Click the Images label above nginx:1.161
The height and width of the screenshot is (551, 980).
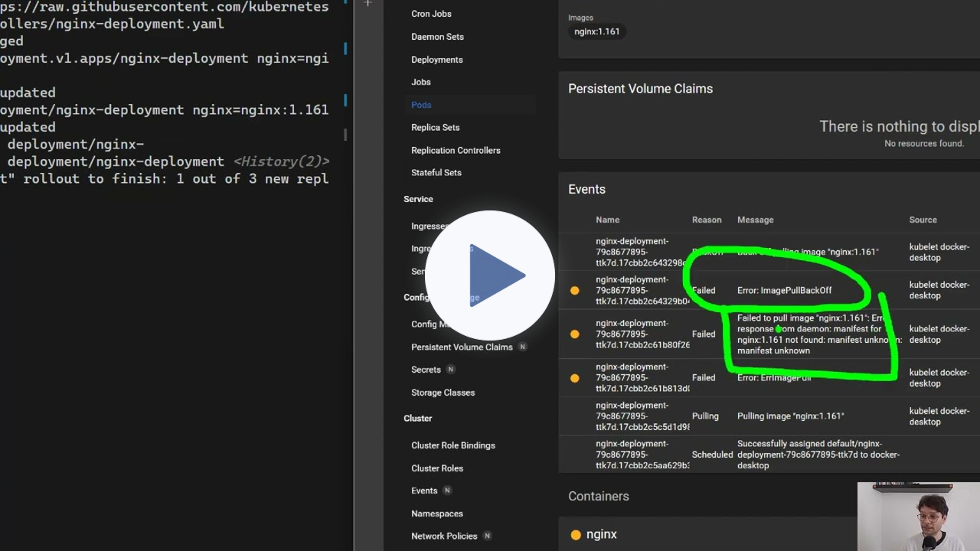pos(580,18)
